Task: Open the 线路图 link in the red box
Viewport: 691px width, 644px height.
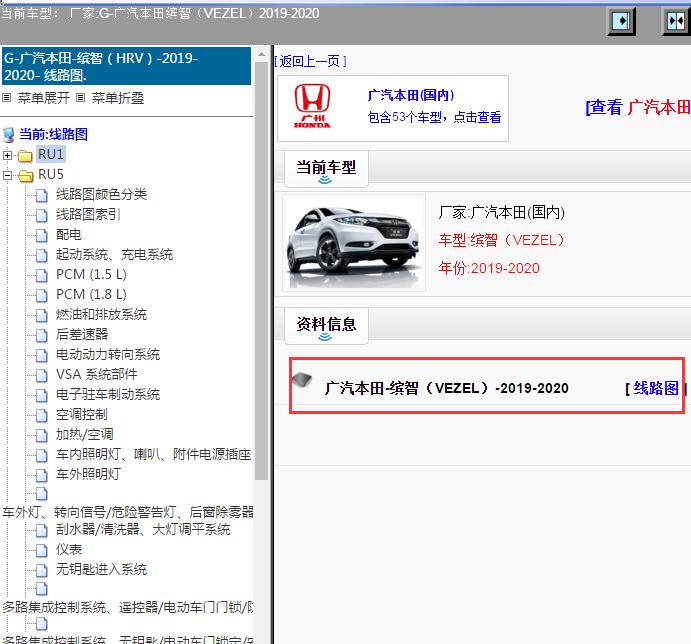Action: coord(656,388)
